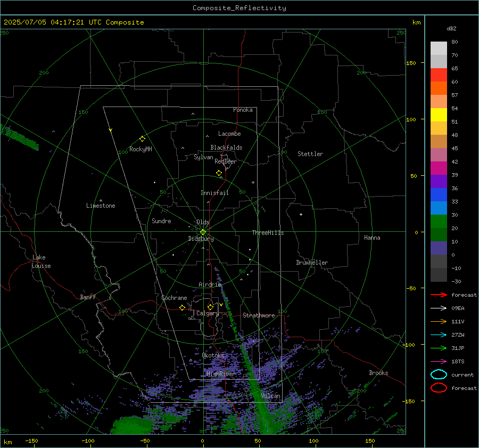Click the white 09EA arrow legend icon
Viewport: 479px width, 448px height.
pyautogui.click(x=439, y=308)
